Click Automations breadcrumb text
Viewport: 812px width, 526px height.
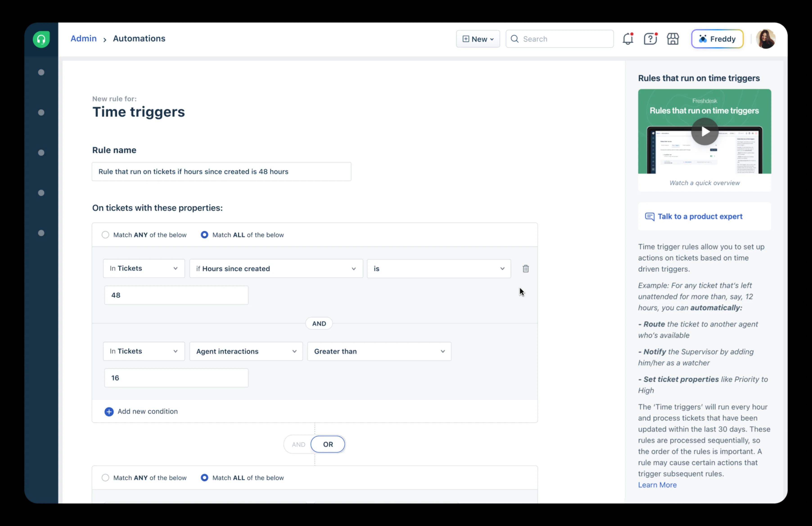click(x=139, y=39)
